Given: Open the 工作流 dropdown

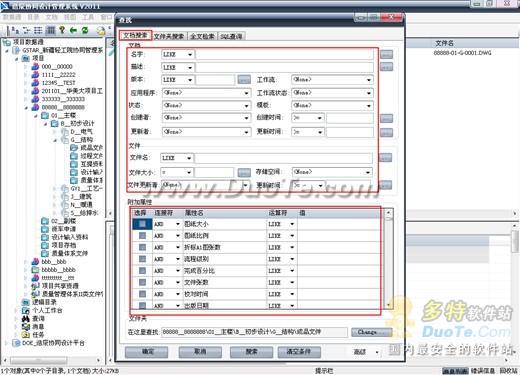Looking at the screenshot, I should 332,80.
